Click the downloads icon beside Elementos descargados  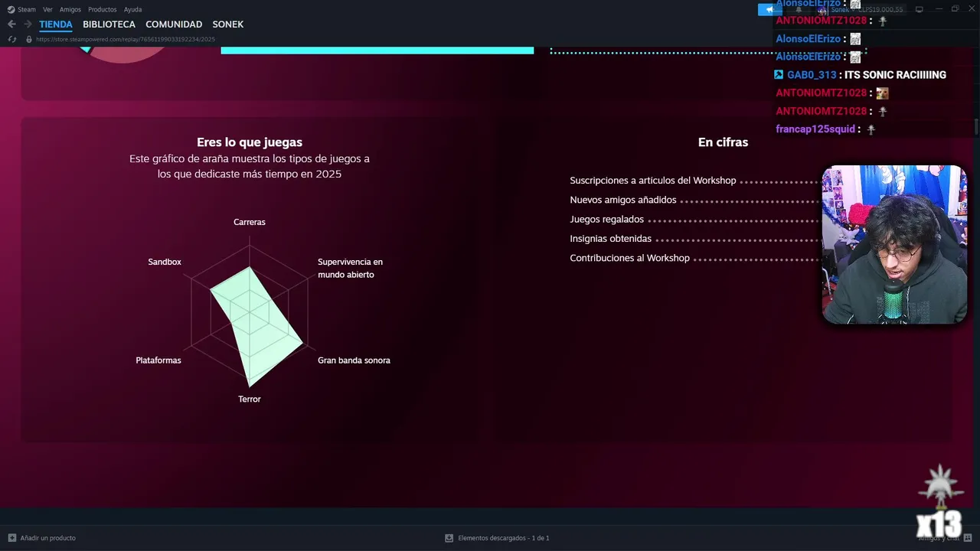click(x=449, y=538)
